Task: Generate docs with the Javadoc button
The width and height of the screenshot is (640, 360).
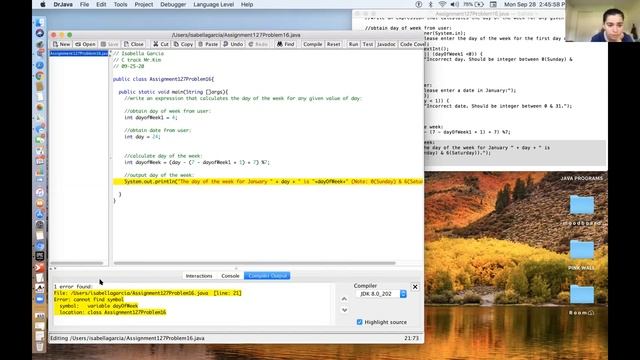Action: click(x=386, y=44)
